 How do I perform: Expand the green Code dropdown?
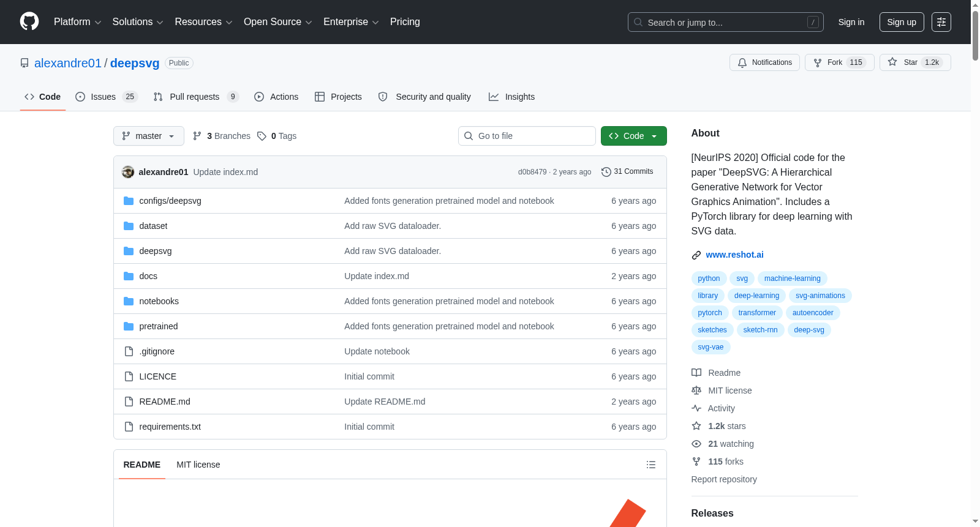tap(633, 136)
